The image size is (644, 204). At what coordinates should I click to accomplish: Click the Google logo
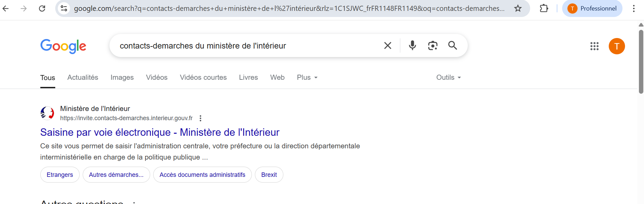[63, 46]
